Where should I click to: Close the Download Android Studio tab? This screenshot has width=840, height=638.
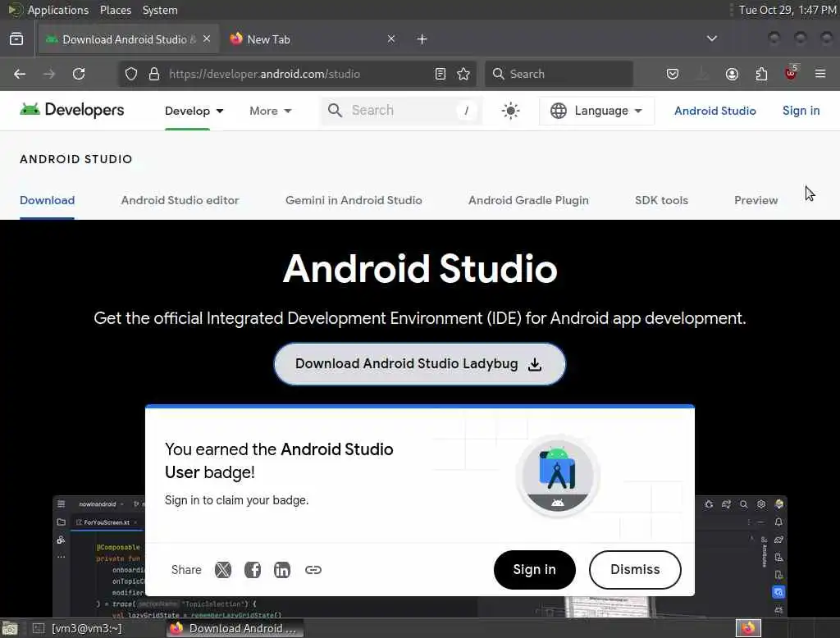coord(207,39)
